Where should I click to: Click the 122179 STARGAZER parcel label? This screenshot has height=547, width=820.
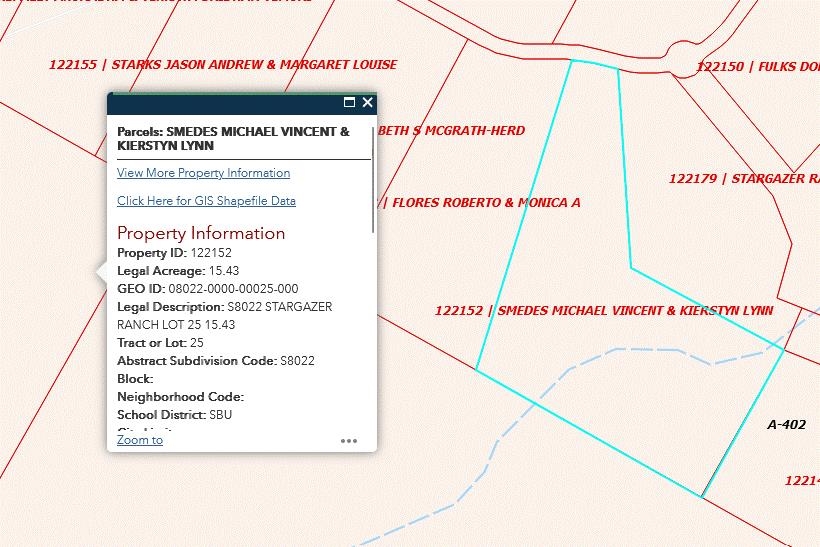point(743,179)
